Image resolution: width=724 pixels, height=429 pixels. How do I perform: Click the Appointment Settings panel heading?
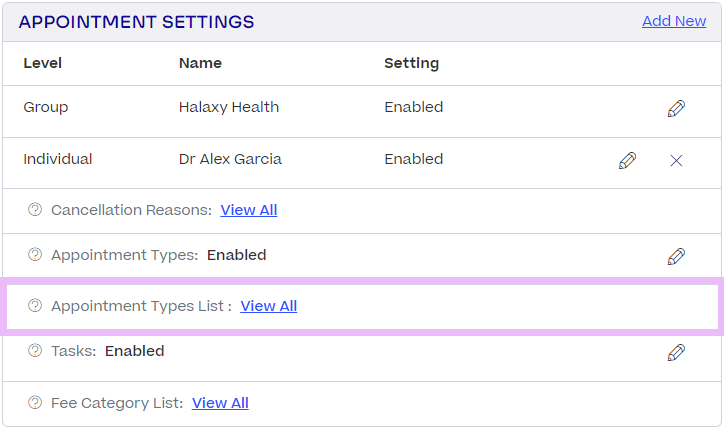pos(137,22)
